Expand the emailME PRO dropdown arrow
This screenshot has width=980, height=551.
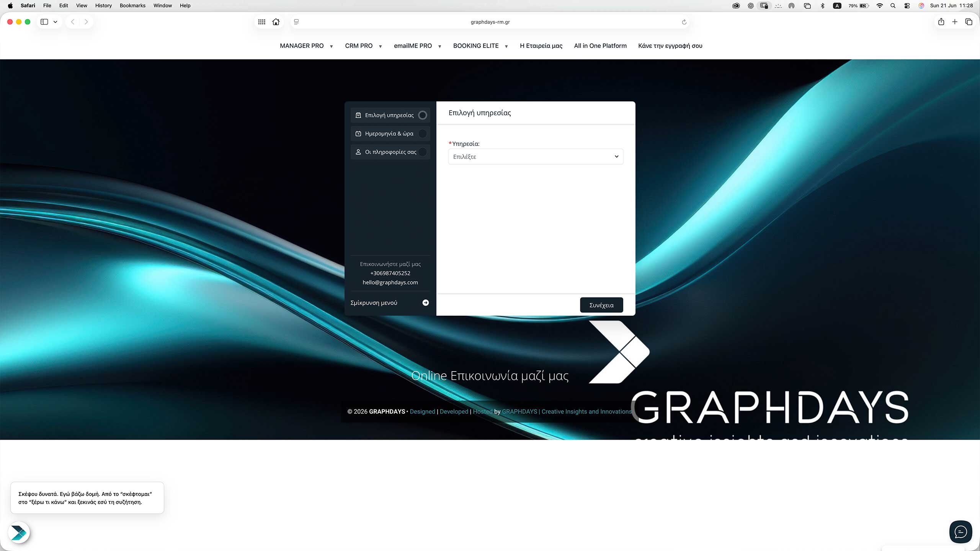click(x=439, y=46)
